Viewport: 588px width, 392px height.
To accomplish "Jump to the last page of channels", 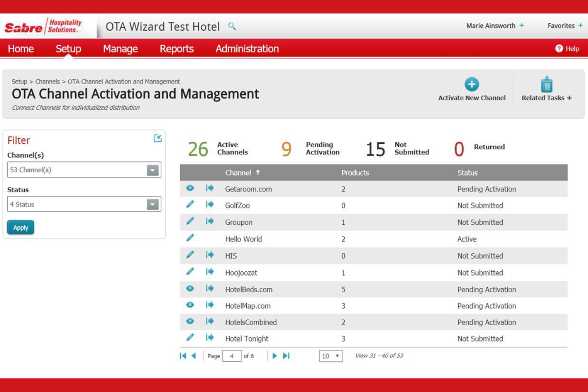I will point(286,356).
